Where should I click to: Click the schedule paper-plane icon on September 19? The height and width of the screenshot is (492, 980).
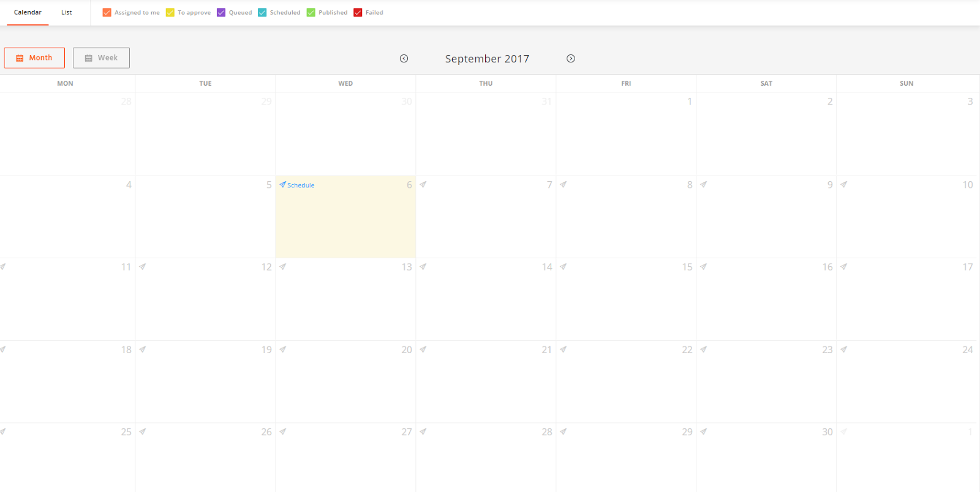143,349
